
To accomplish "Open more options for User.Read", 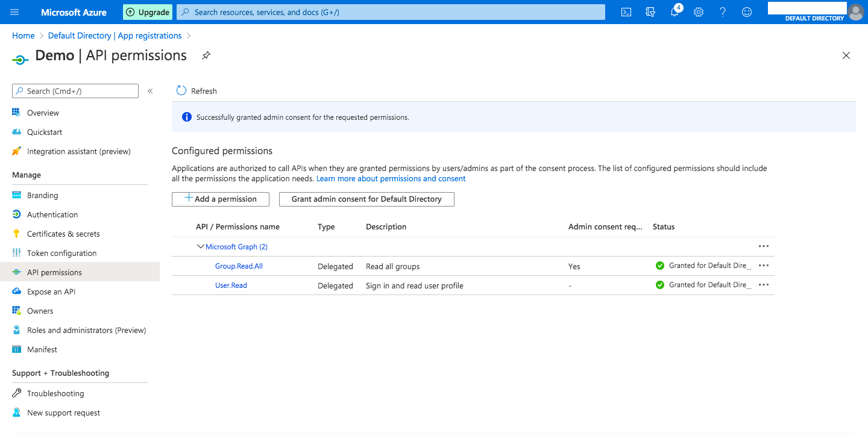I will pos(764,285).
